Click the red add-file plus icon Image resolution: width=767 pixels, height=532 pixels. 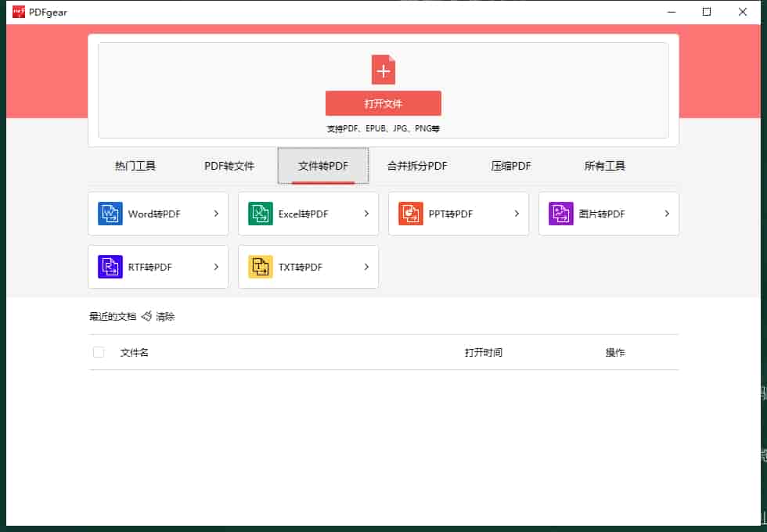(x=383, y=70)
